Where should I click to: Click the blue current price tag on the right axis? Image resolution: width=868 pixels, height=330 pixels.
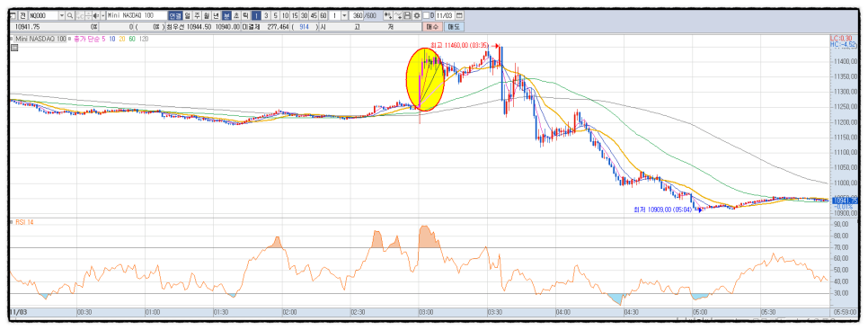pyautogui.click(x=845, y=201)
